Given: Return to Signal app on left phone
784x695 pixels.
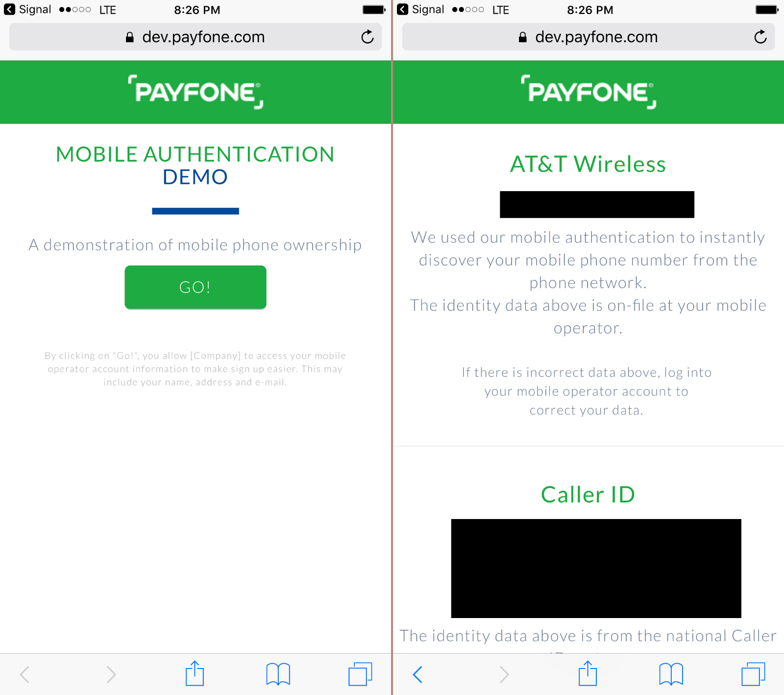Looking at the screenshot, I should point(27,9).
